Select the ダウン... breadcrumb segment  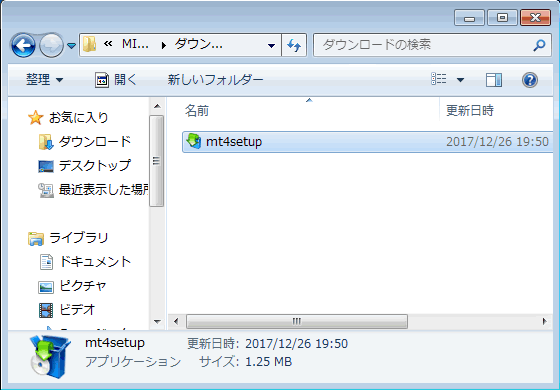199,44
